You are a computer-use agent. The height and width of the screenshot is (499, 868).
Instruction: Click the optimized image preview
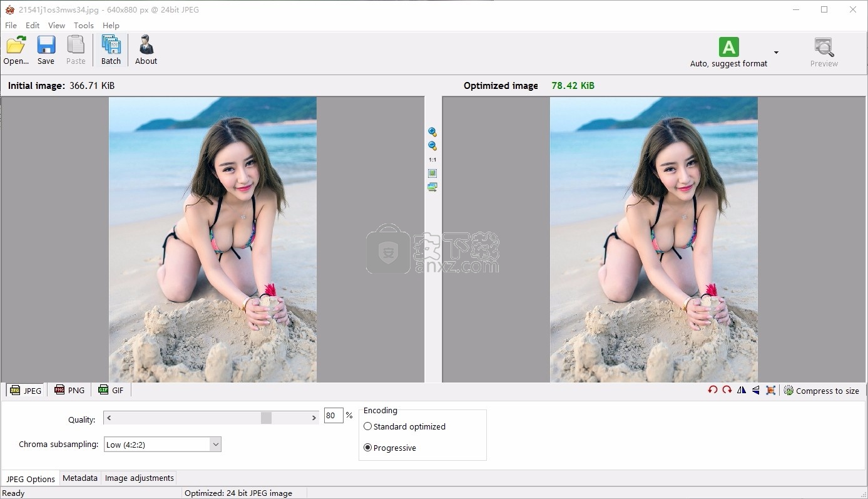click(654, 239)
